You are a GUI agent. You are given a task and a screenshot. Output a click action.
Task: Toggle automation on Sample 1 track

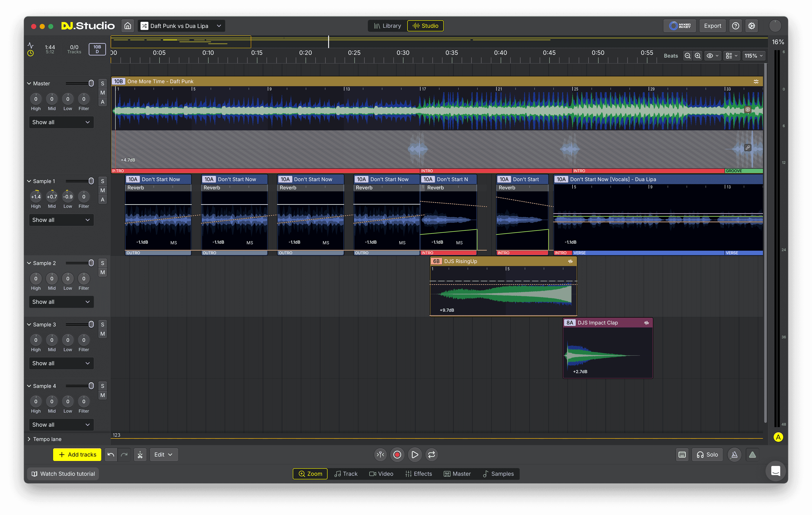[103, 199]
